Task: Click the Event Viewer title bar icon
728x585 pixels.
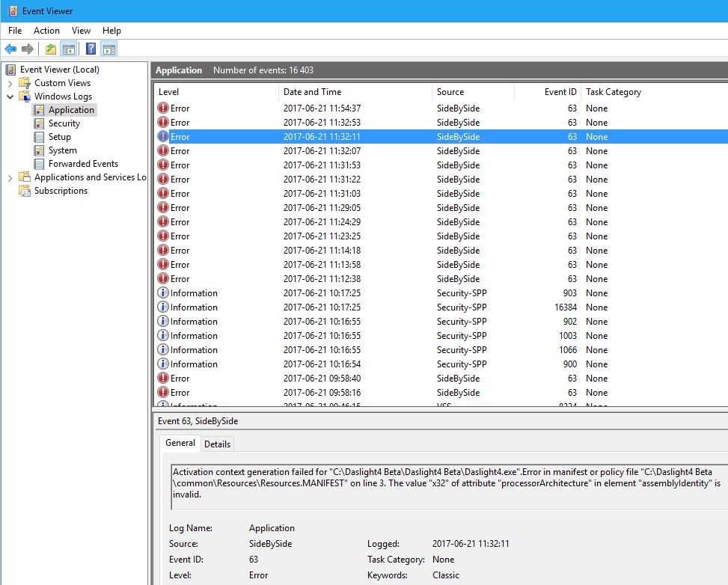Action: [x=13, y=10]
